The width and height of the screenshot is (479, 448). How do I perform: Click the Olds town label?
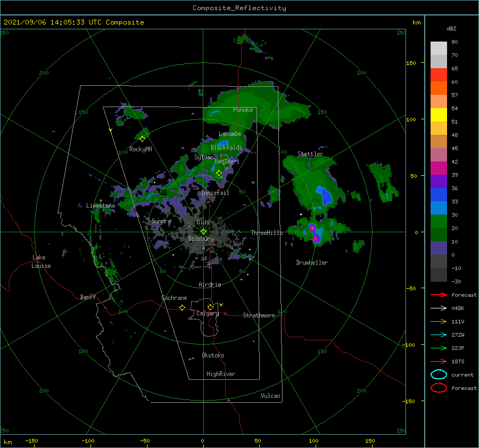pos(203,222)
